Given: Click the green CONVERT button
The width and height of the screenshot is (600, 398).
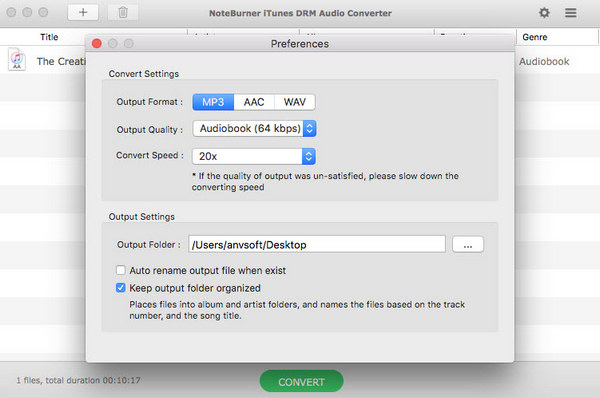Looking at the screenshot, I should pos(302,381).
